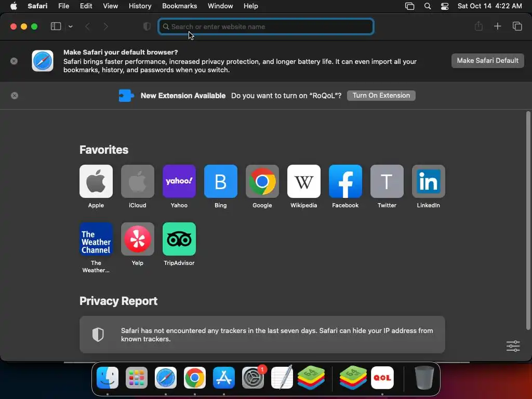Image resolution: width=532 pixels, height=399 pixels.
Task: Open the Twitter favorite tile
Action: click(x=387, y=181)
